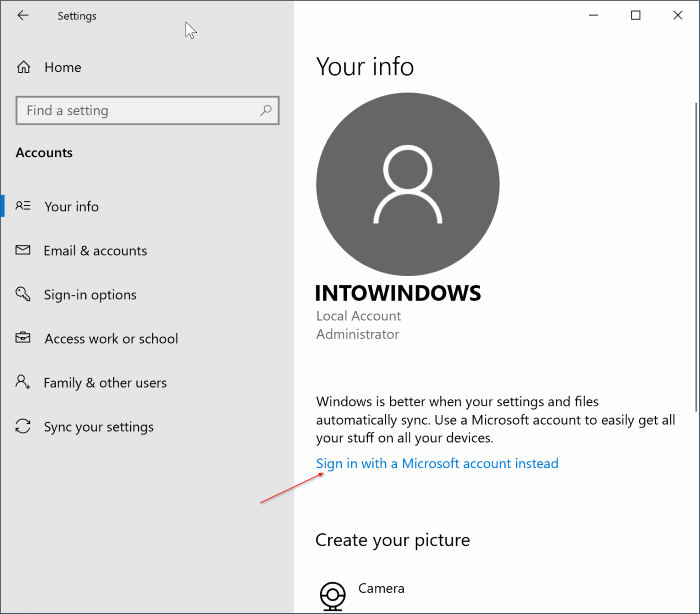Open Family & other users

tap(105, 383)
